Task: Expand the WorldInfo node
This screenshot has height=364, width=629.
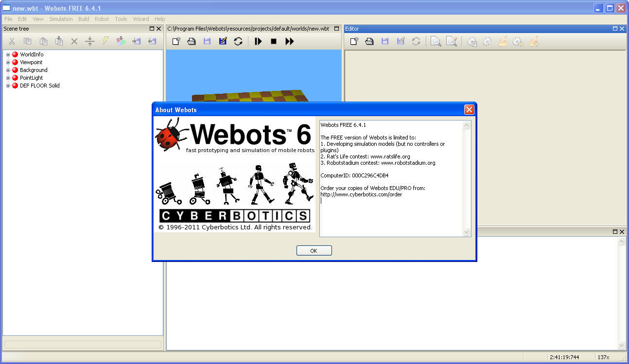Action: [8, 54]
